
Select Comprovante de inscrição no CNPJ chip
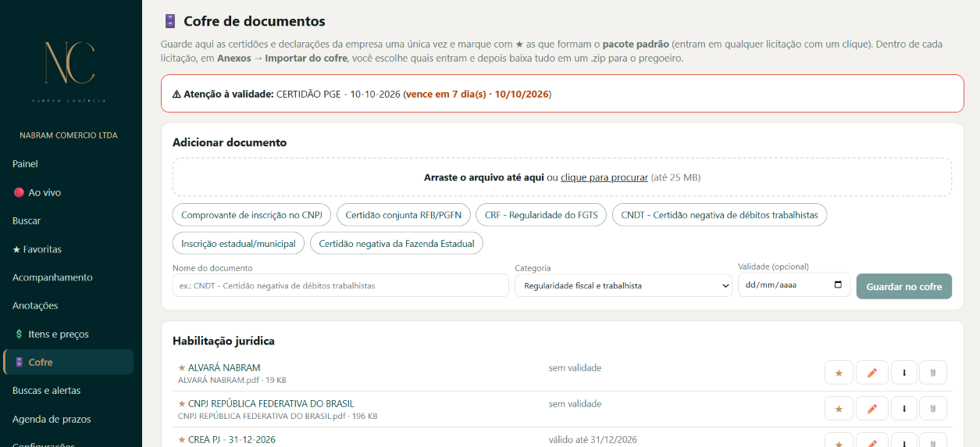pyautogui.click(x=251, y=215)
